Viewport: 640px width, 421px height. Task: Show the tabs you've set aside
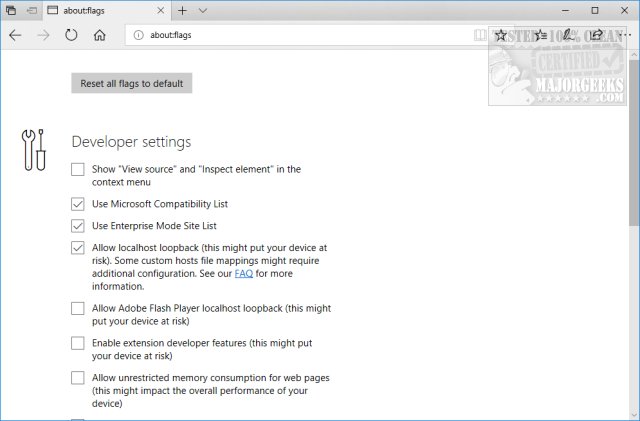tap(11, 11)
